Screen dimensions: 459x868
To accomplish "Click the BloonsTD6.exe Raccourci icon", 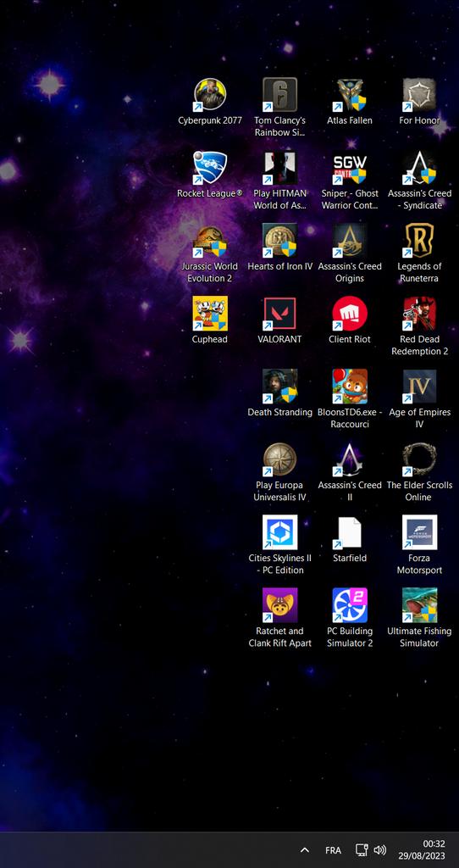I will [350, 387].
